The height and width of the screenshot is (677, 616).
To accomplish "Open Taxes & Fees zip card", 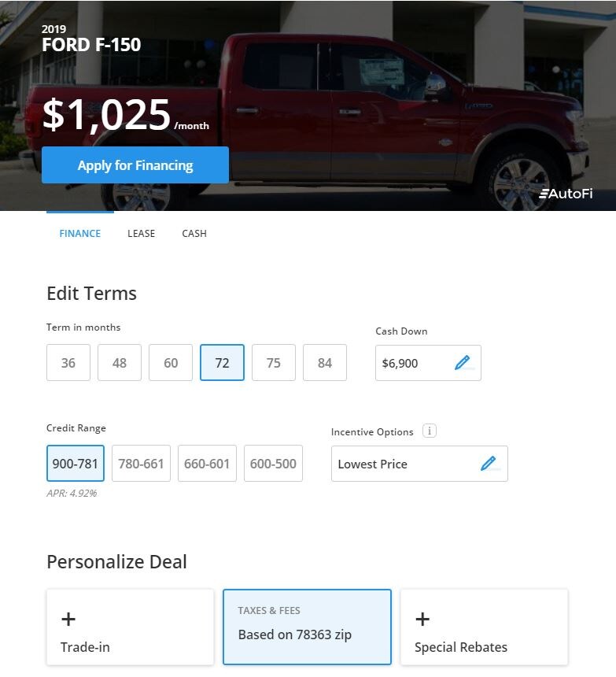I will [307, 627].
